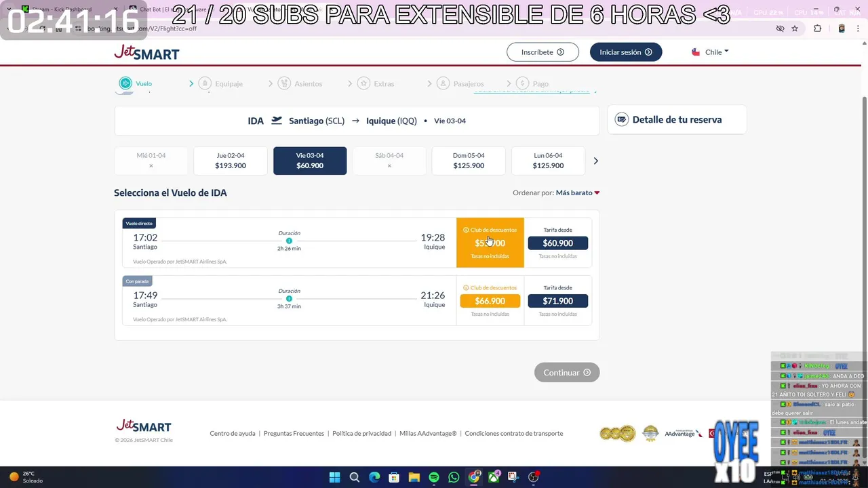The width and height of the screenshot is (868, 488).
Task: Open the Chile country dropdown
Action: point(710,52)
